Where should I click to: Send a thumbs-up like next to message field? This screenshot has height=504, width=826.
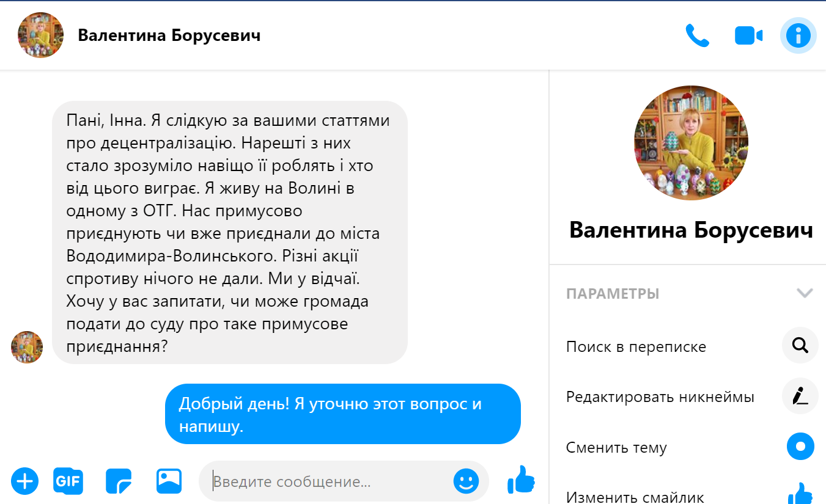tap(521, 480)
